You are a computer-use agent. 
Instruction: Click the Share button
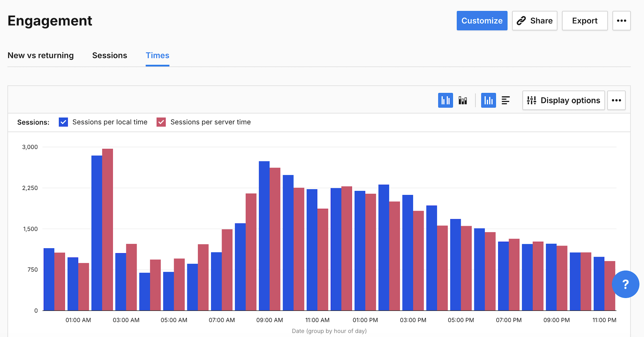[x=535, y=21]
